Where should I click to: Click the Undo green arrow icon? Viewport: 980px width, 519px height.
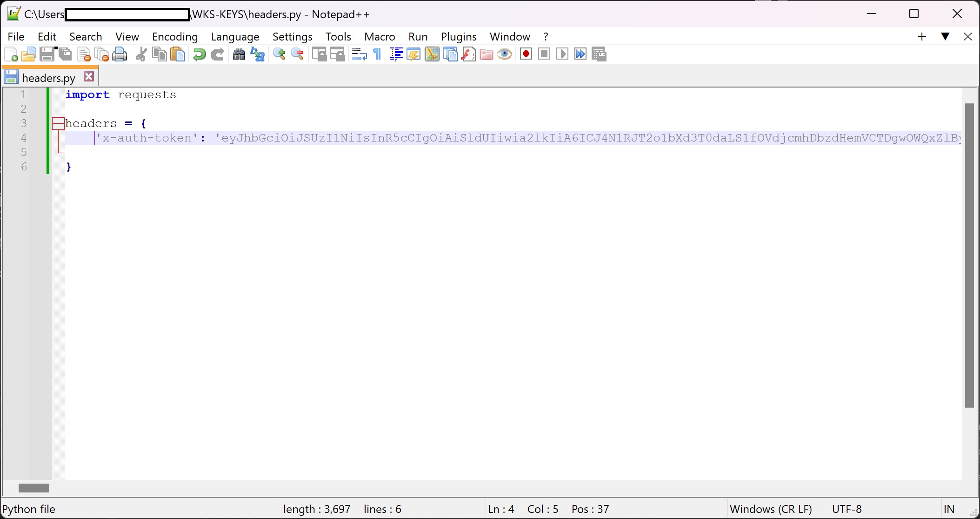(x=199, y=54)
